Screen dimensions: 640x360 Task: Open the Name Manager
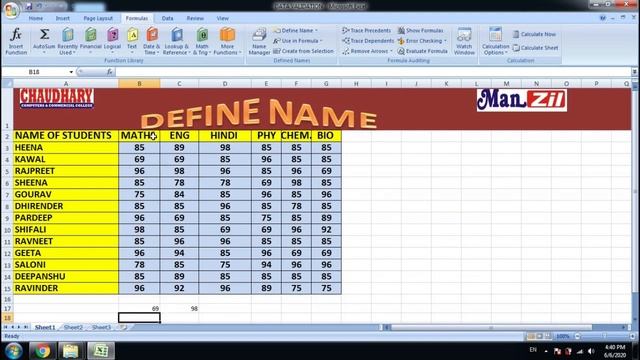point(259,41)
